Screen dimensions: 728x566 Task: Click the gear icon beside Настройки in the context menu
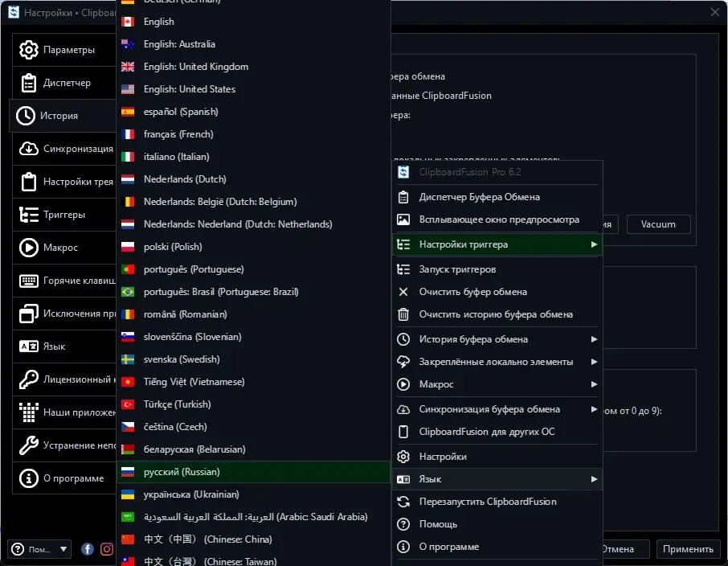(x=403, y=457)
